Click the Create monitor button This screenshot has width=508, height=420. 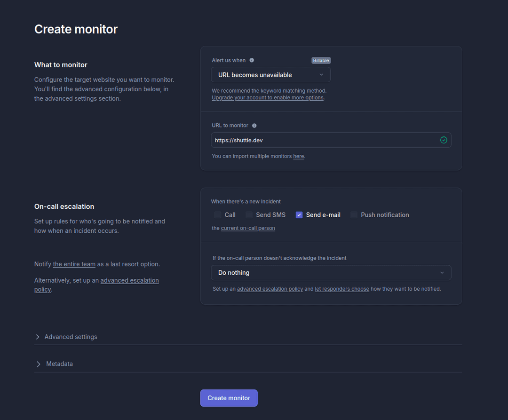pos(229,398)
